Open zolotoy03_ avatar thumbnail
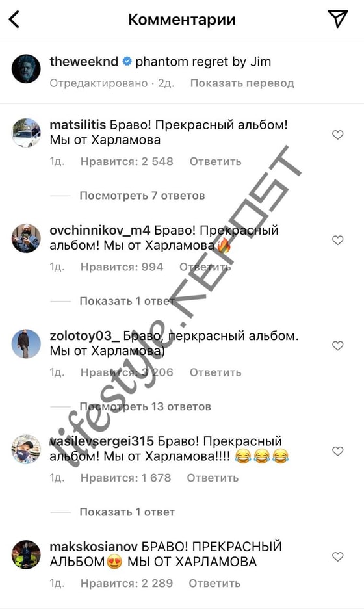Screen dimensions: 364x613 click(26, 344)
